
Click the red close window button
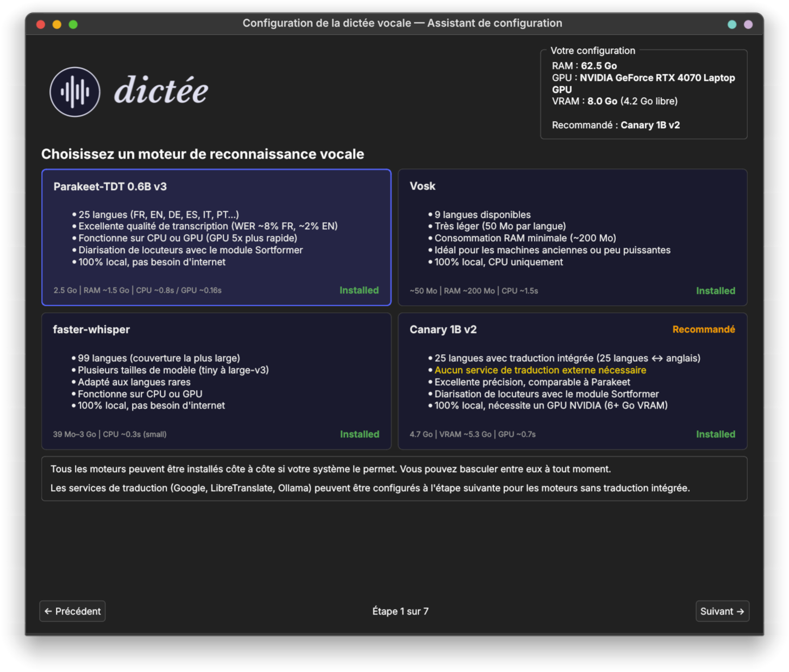pos(41,24)
